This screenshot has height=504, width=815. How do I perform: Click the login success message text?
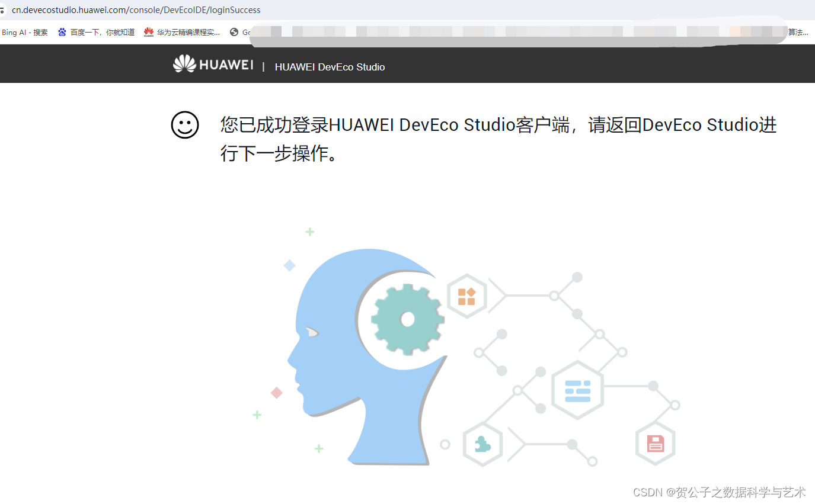[498, 139]
